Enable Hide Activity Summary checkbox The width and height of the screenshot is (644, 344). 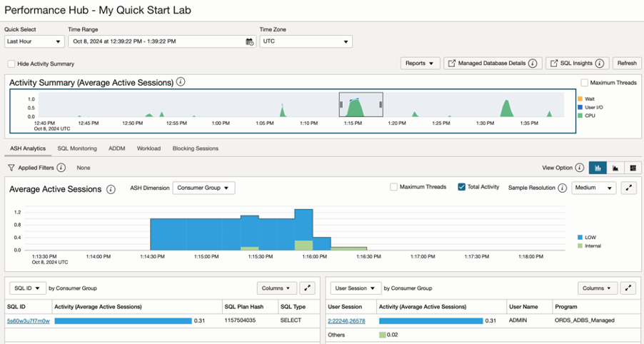pos(11,64)
